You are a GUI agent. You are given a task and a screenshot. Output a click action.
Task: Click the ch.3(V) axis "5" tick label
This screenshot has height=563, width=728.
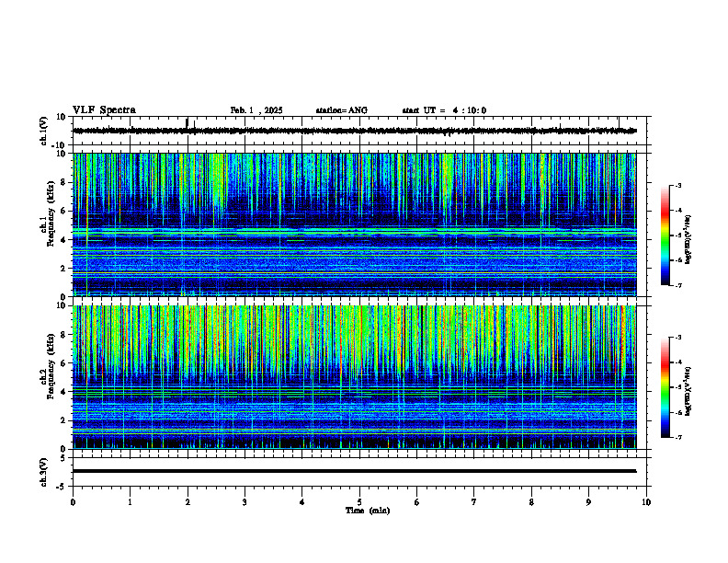tap(63, 458)
